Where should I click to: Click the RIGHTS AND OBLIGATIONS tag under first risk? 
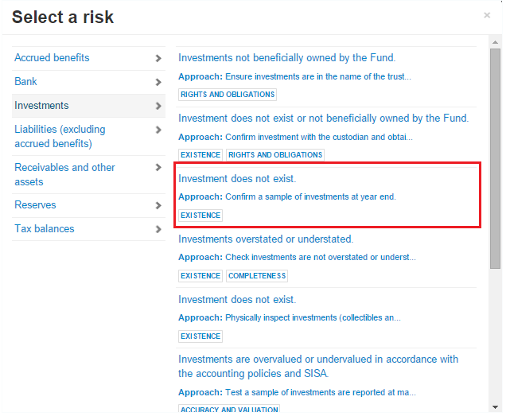click(228, 95)
